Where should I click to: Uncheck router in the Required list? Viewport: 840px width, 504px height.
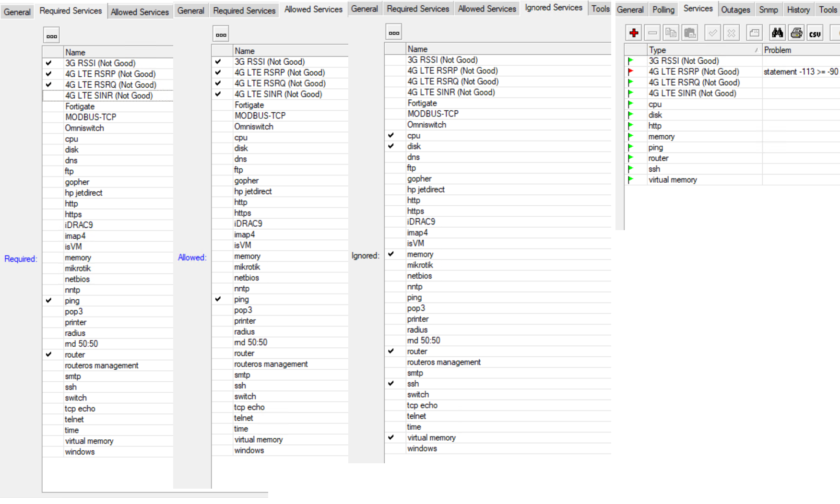pos(49,354)
